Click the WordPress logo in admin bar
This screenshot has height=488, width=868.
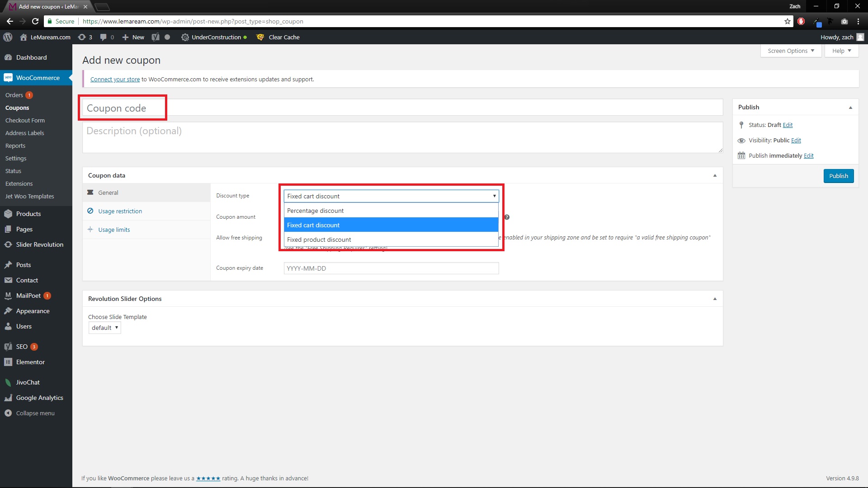click(x=8, y=37)
